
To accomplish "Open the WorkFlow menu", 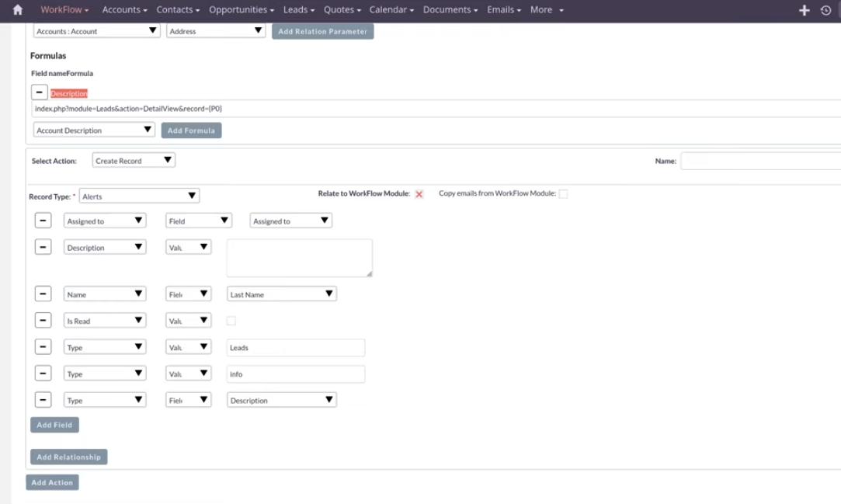I will click(x=63, y=9).
